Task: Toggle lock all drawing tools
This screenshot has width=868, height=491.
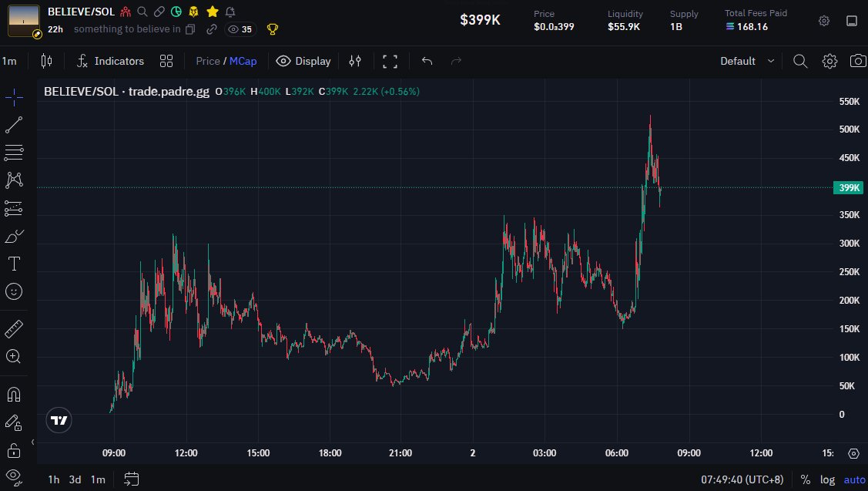Action: click(x=14, y=451)
